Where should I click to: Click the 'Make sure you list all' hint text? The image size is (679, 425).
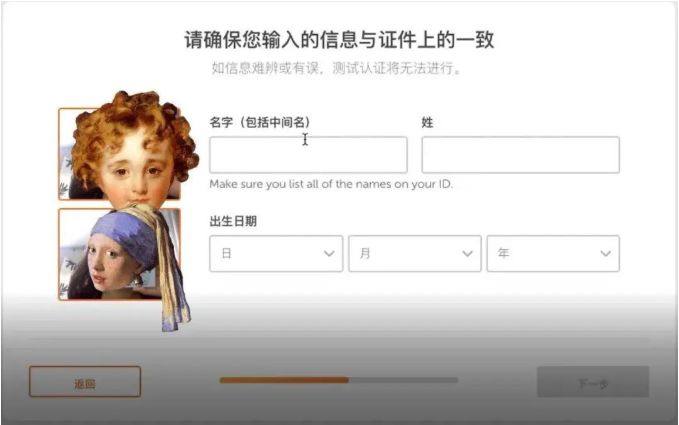coord(331,184)
